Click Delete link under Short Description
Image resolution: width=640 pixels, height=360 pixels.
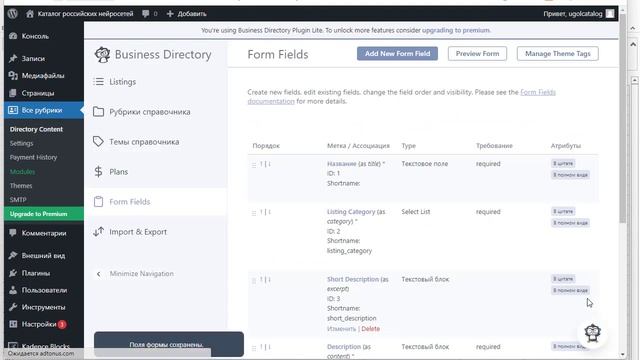click(370, 329)
